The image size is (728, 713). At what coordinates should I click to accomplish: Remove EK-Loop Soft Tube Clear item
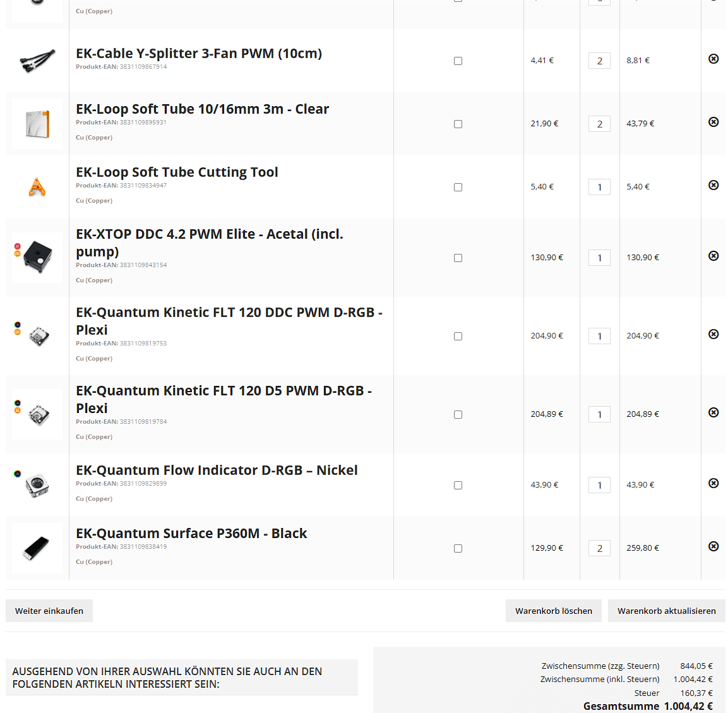(713, 122)
